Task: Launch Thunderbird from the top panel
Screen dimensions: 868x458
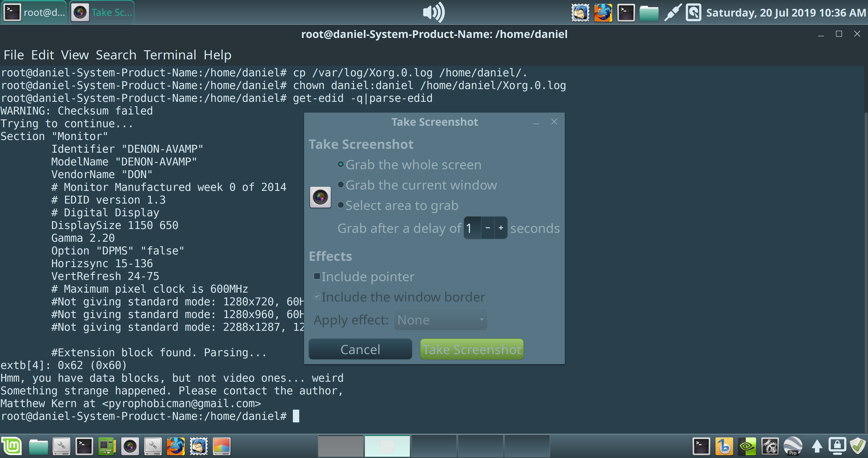Action: click(x=580, y=13)
